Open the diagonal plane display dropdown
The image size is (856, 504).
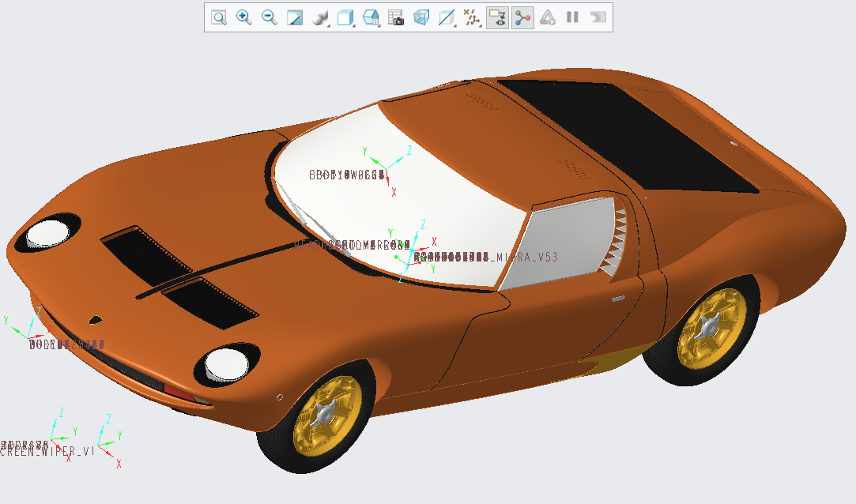click(x=447, y=17)
